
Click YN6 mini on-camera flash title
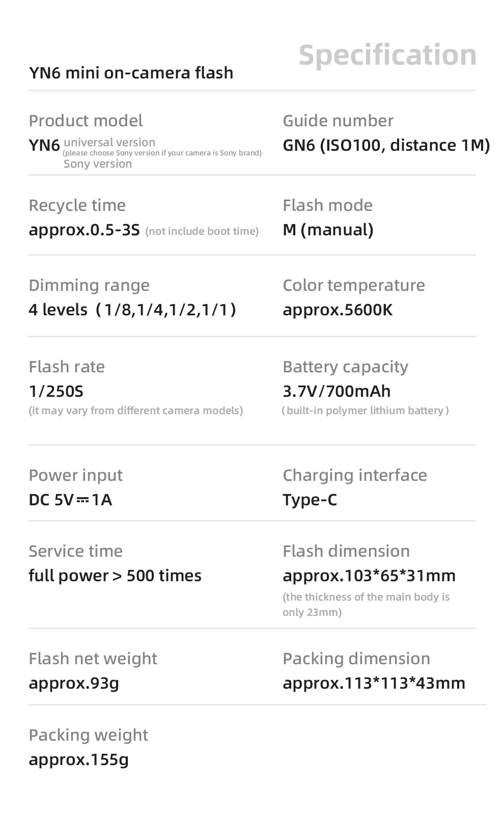pyautogui.click(x=131, y=73)
